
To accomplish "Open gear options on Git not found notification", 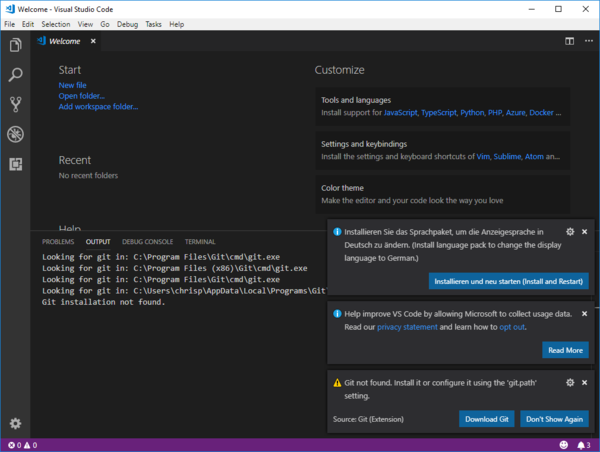I will pyautogui.click(x=570, y=382).
